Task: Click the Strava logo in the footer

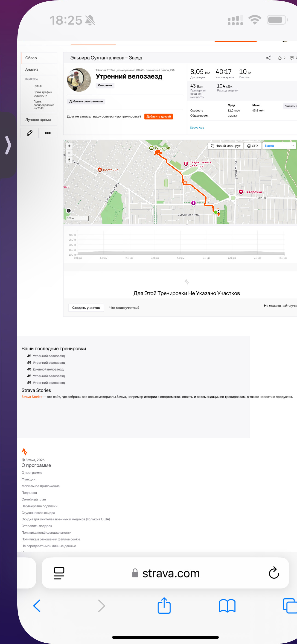Action: point(24,451)
